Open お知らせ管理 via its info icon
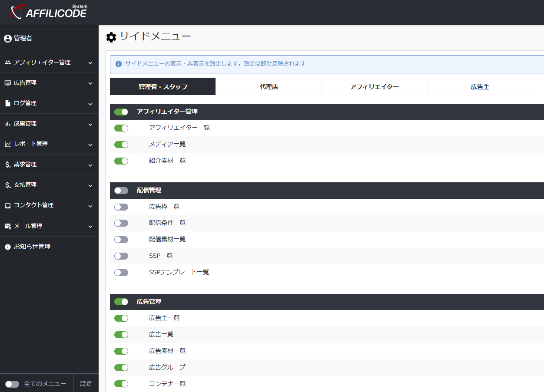 pos(7,247)
